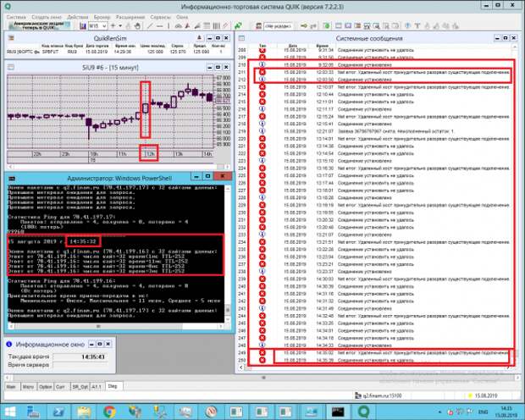
Task: Switch to the Micro tab
Action: click(28, 386)
